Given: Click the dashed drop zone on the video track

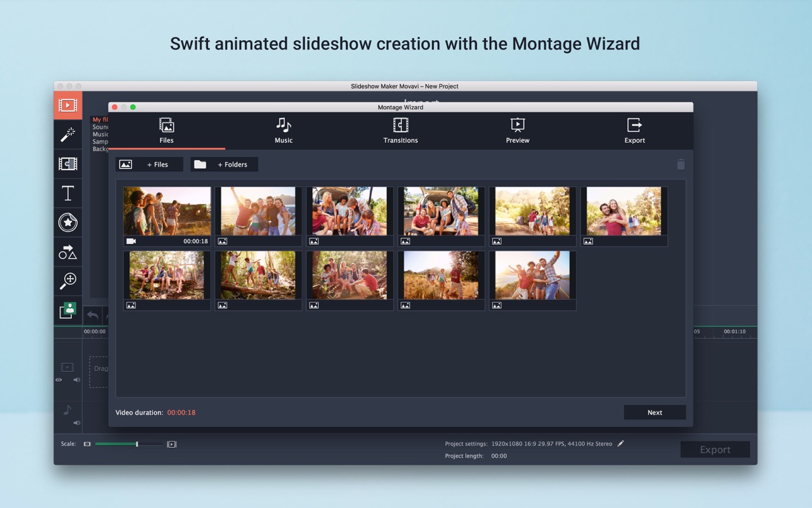Looking at the screenshot, I should click(99, 372).
